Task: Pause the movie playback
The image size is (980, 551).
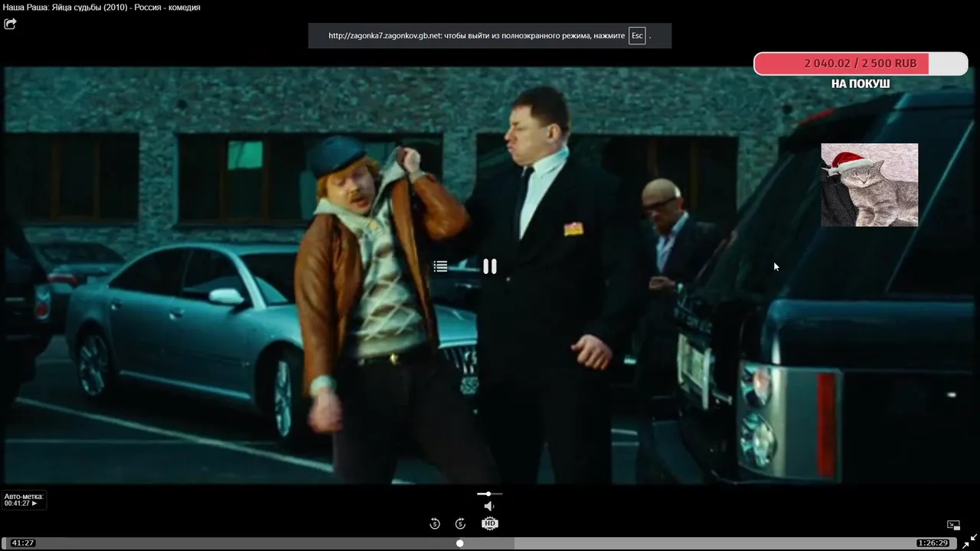Action: 490,266
